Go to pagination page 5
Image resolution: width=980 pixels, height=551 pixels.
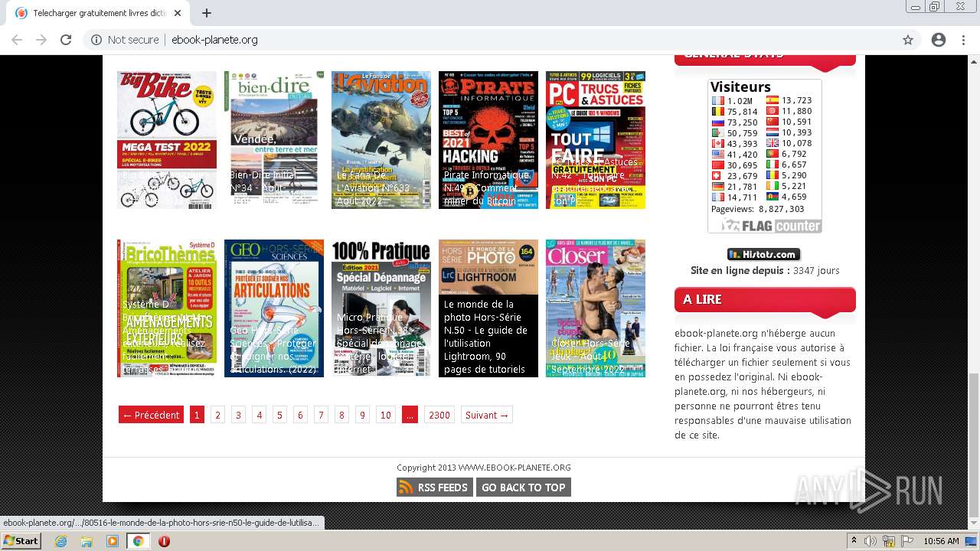(x=279, y=415)
